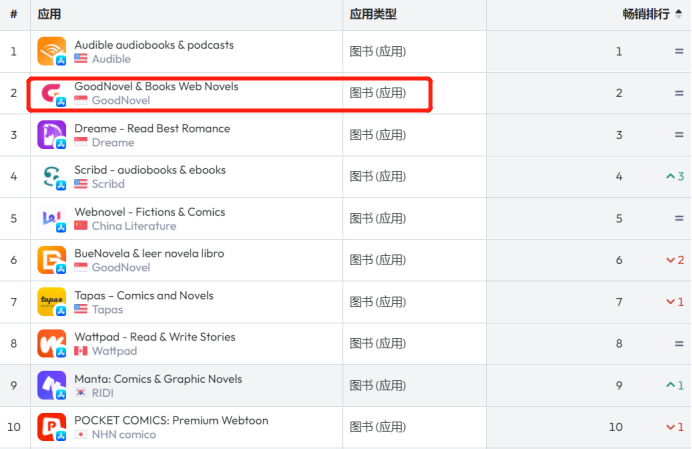This screenshot has height=449, width=692.
Task: Open Audible audiobooks & podcasts link
Action: pyautogui.click(x=154, y=45)
